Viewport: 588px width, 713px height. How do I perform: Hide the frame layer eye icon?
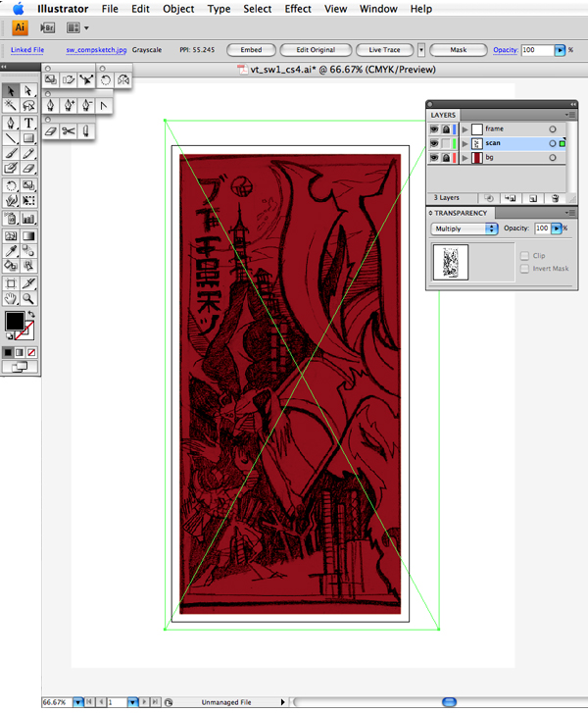point(434,129)
